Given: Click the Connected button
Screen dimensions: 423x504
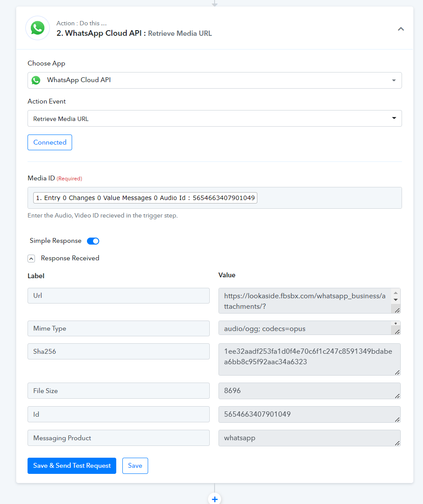Looking at the screenshot, I should pos(50,142).
